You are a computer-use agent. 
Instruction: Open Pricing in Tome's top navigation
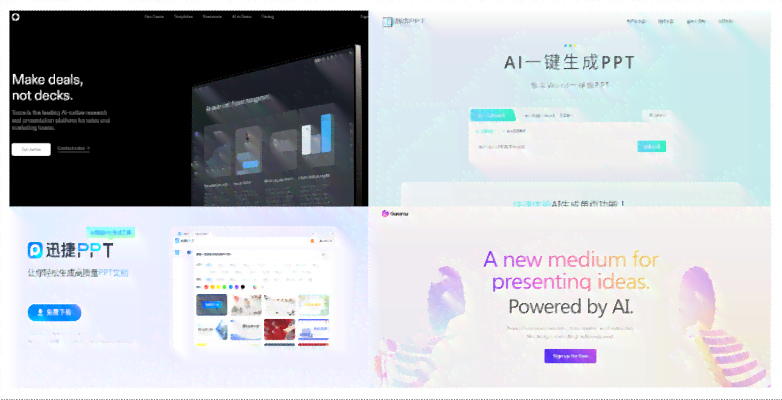click(267, 16)
